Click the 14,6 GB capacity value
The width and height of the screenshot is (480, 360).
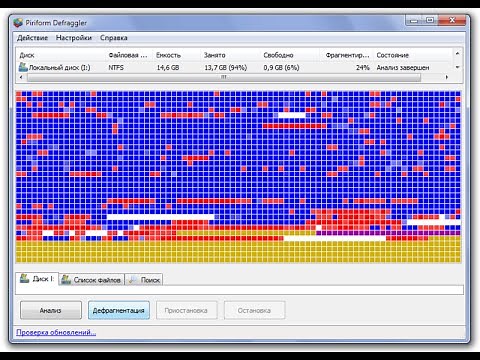pyautogui.click(x=168, y=68)
